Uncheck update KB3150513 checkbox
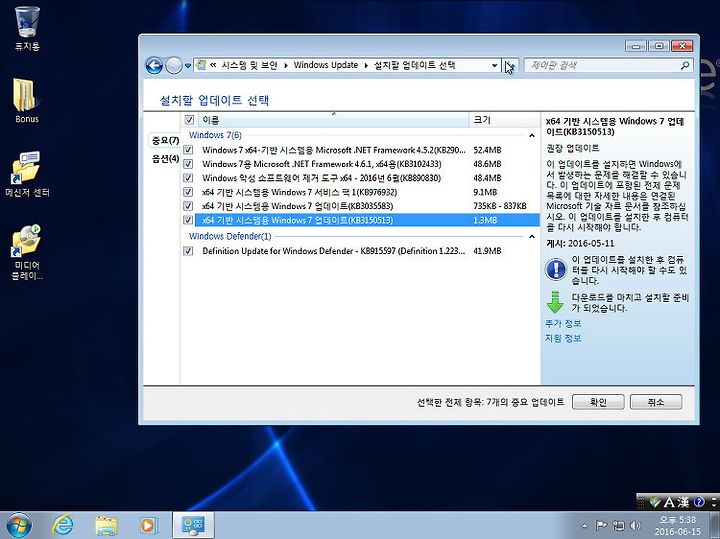This screenshot has height=539, width=720. point(188,220)
